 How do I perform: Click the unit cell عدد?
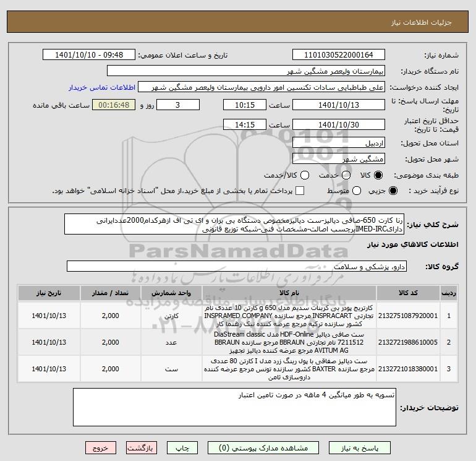tap(171, 342)
